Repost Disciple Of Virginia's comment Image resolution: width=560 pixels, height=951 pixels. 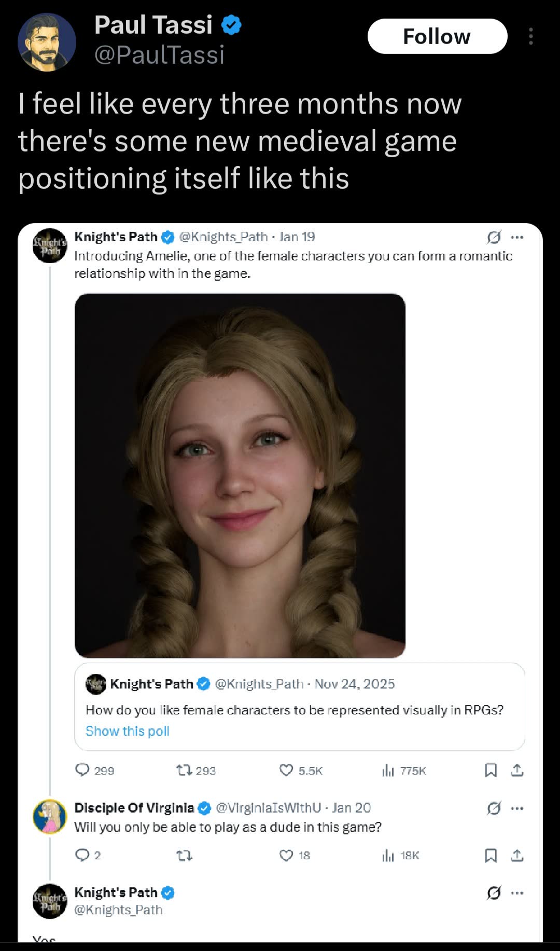click(x=185, y=855)
